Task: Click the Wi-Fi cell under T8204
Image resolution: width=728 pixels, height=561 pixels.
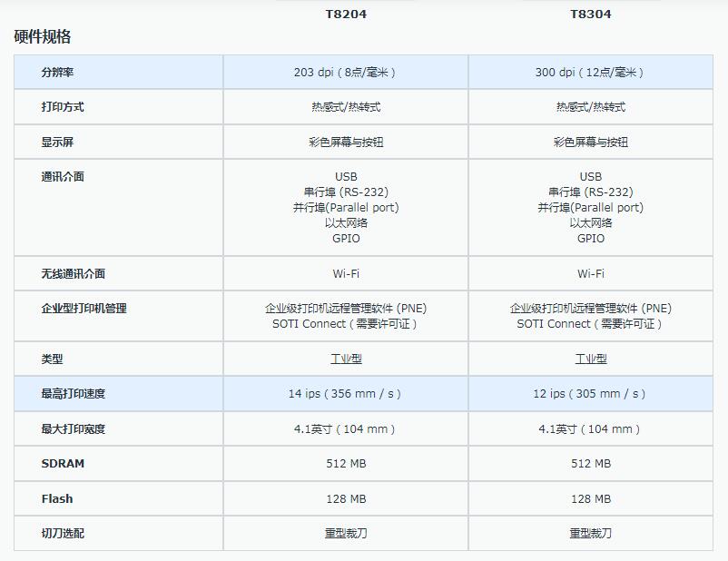Action: pyautogui.click(x=345, y=273)
